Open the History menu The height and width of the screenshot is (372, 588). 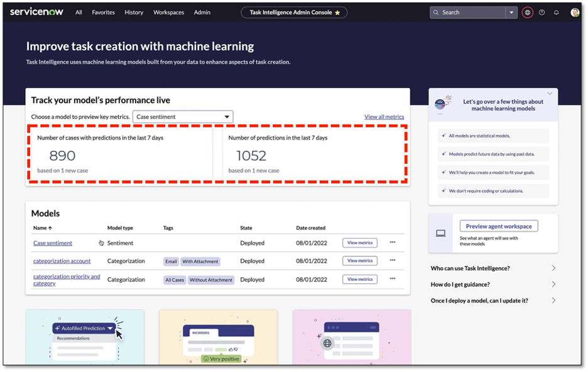134,13
